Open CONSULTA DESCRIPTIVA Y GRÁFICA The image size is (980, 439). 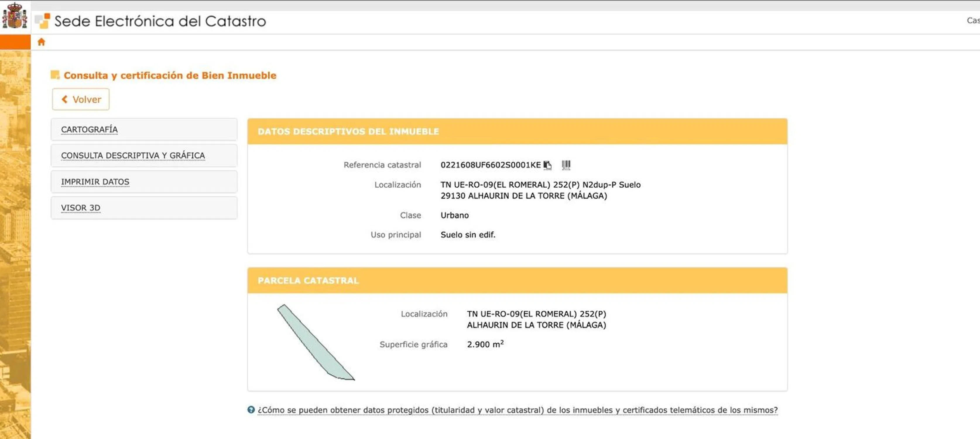click(133, 156)
